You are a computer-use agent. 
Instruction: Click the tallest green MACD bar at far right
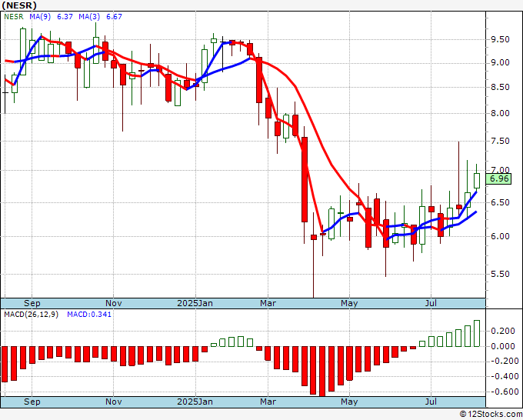click(477, 333)
